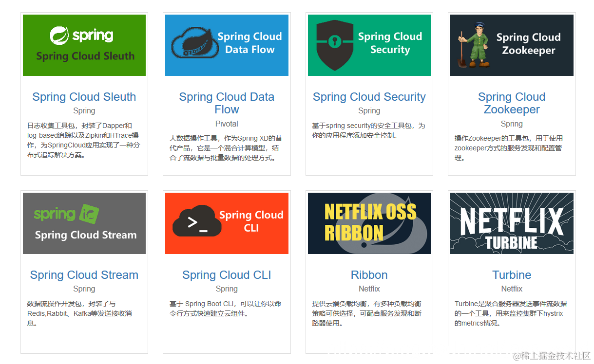Click the Data Flow description mentioning Spring XD
The width and height of the screenshot is (594, 364).
225,148
